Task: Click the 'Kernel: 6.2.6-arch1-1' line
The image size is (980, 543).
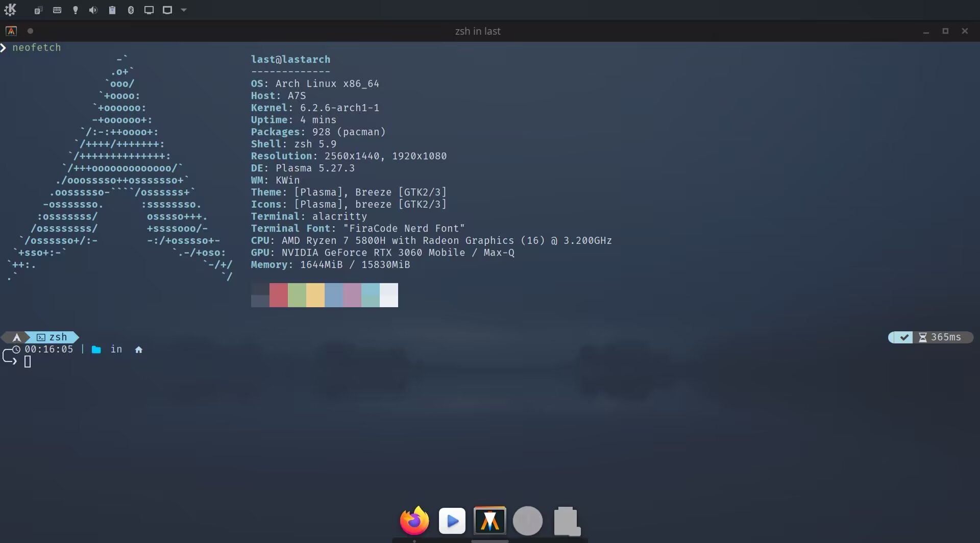Action: click(x=315, y=108)
